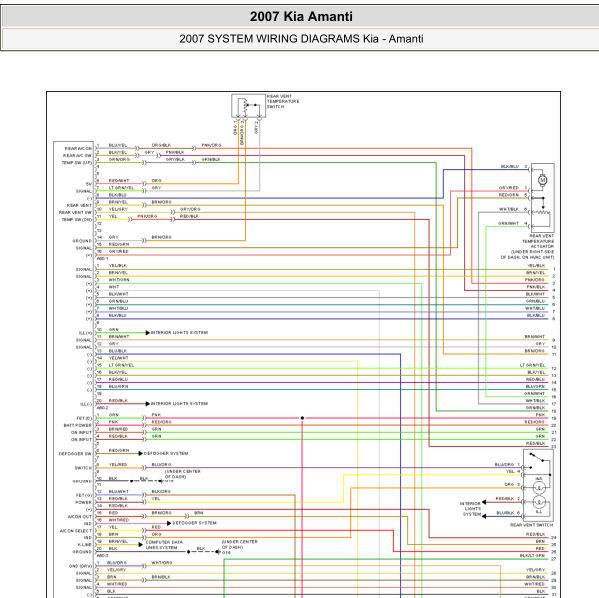Click the 'GND (DRV)' pin label
The width and height of the screenshot is (599, 598).
(x=81, y=566)
